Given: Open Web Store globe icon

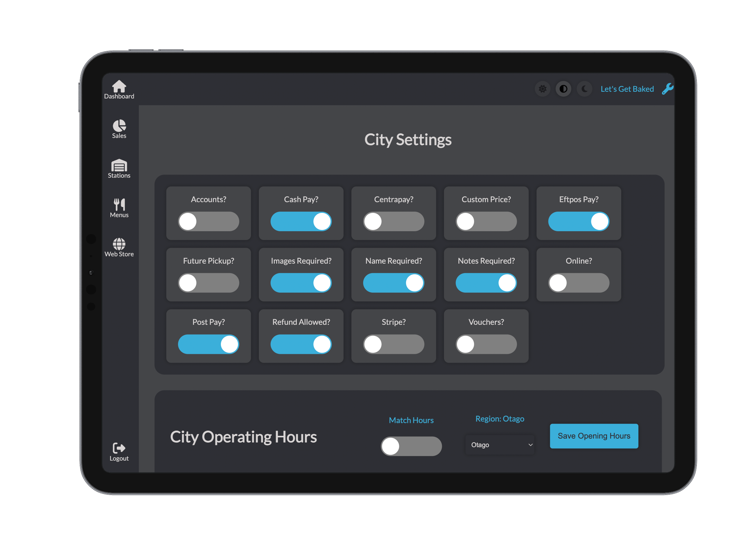Looking at the screenshot, I should pyautogui.click(x=119, y=244).
